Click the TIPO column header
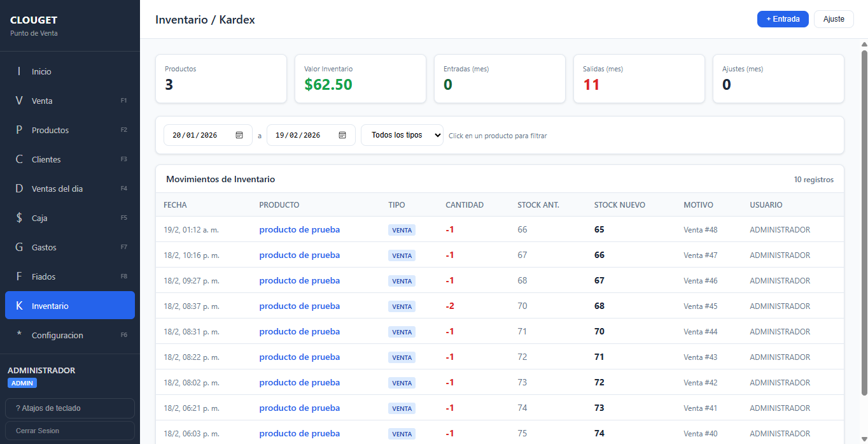The width and height of the screenshot is (868, 444). [396, 205]
